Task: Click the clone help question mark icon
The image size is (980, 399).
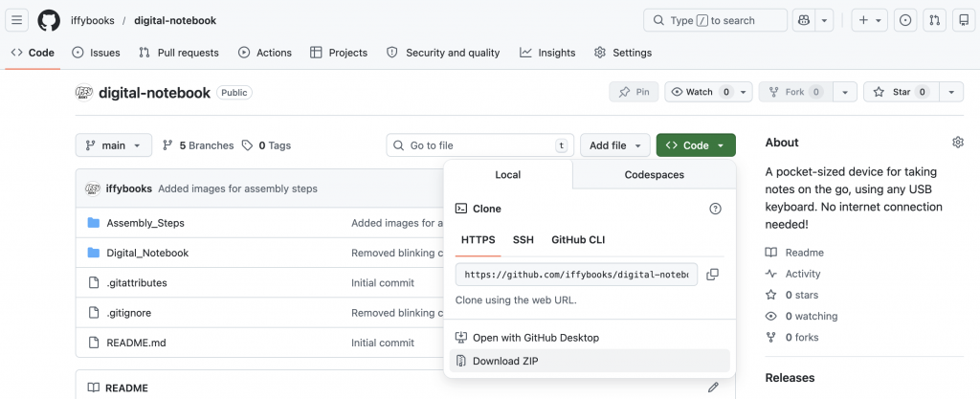Action: click(x=714, y=209)
